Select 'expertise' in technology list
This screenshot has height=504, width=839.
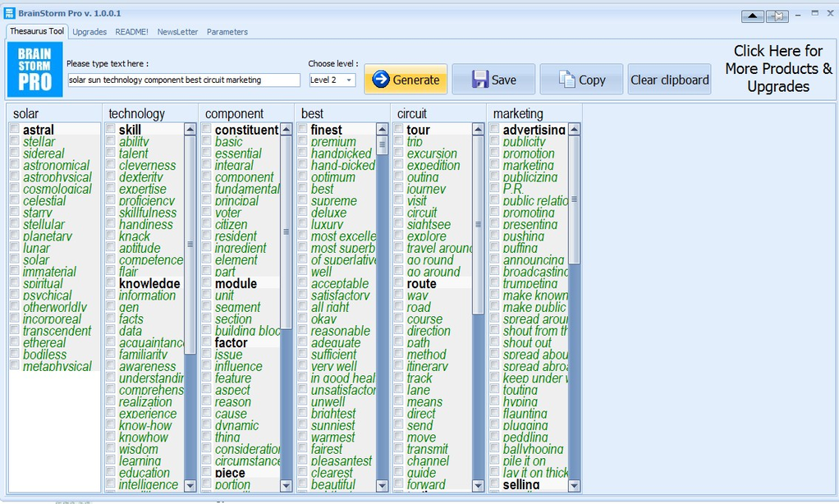point(142,189)
